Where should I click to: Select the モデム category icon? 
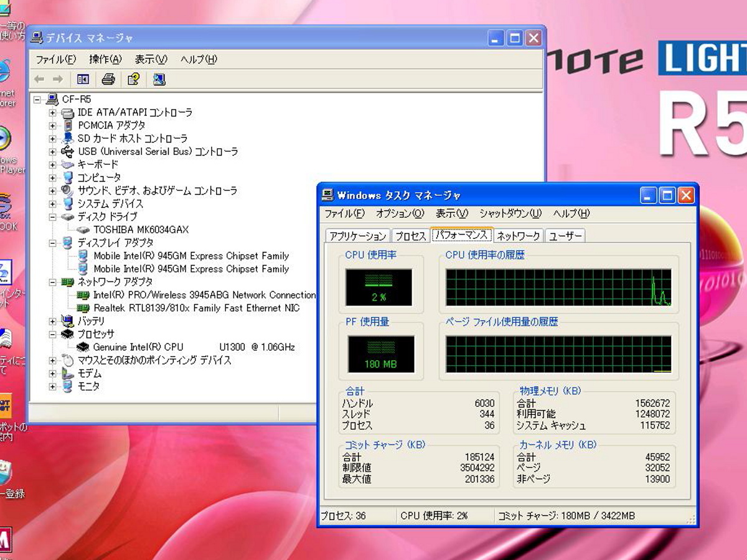(68, 373)
